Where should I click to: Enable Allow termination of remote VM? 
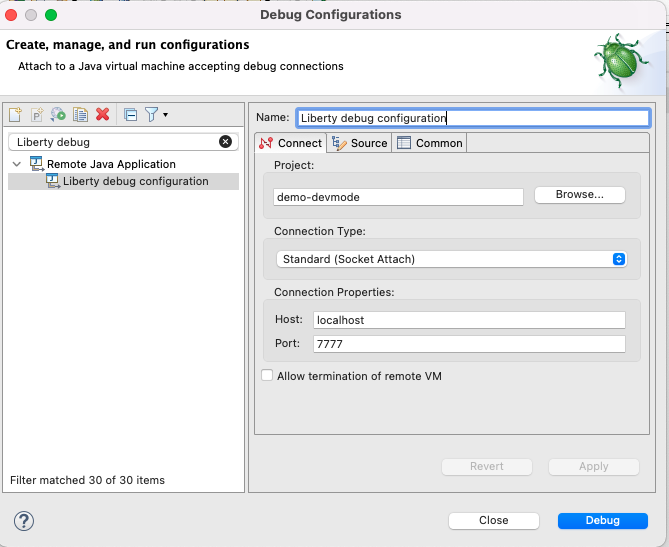[267, 376]
